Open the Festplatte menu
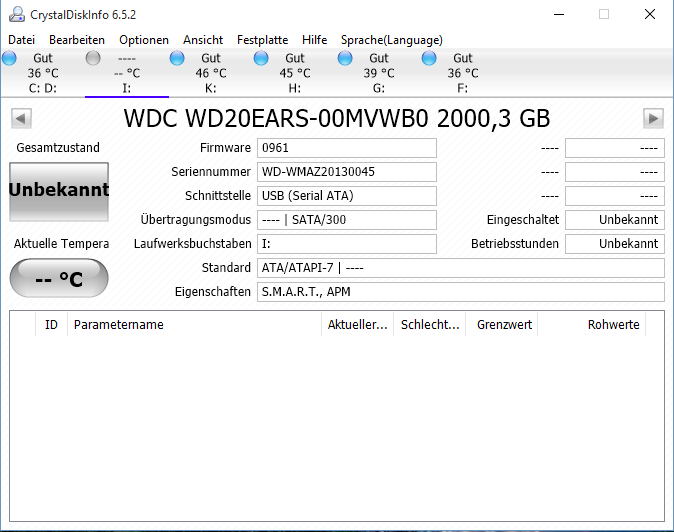 tap(263, 40)
